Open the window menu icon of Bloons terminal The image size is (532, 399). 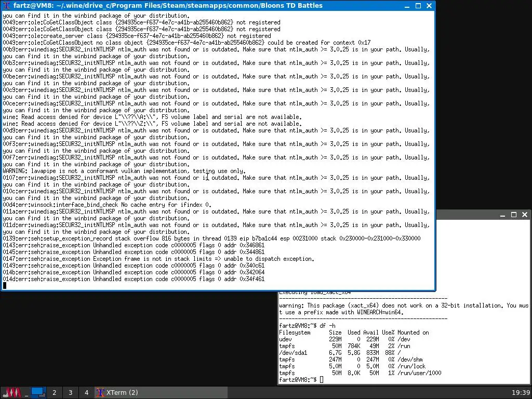6,6
